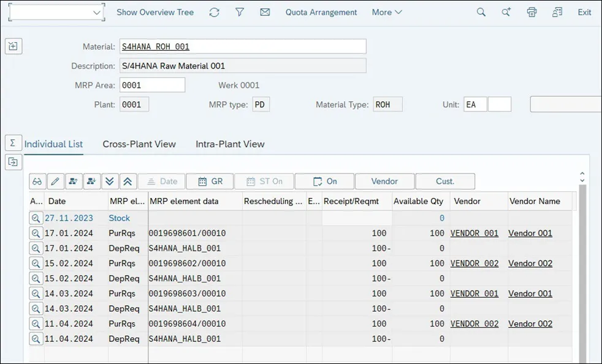Click the table's vertical scrollbar
This screenshot has width=602, height=364.
(582, 273)
